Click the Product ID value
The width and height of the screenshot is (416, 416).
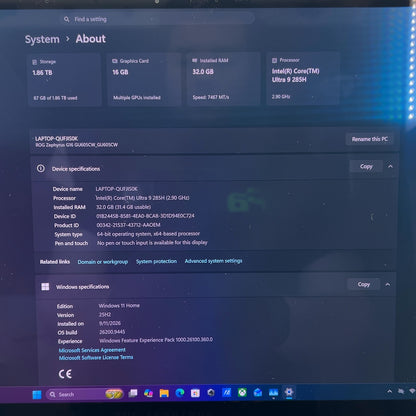128,225
